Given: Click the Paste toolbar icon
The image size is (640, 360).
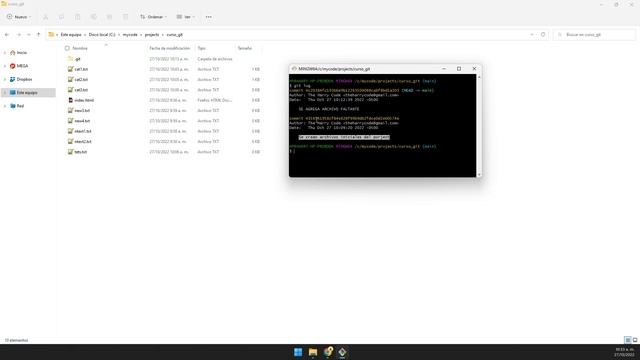Looking at the screenshot, I should (x=78, y=17).
